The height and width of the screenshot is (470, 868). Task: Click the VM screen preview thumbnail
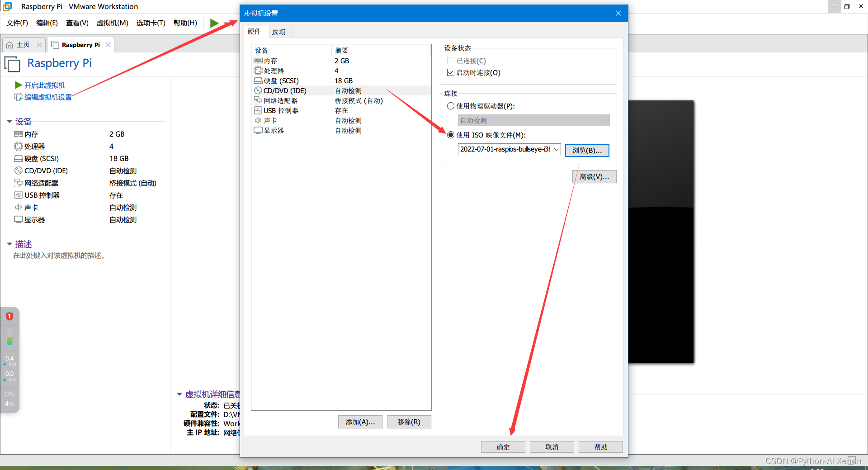coord(661,232)
